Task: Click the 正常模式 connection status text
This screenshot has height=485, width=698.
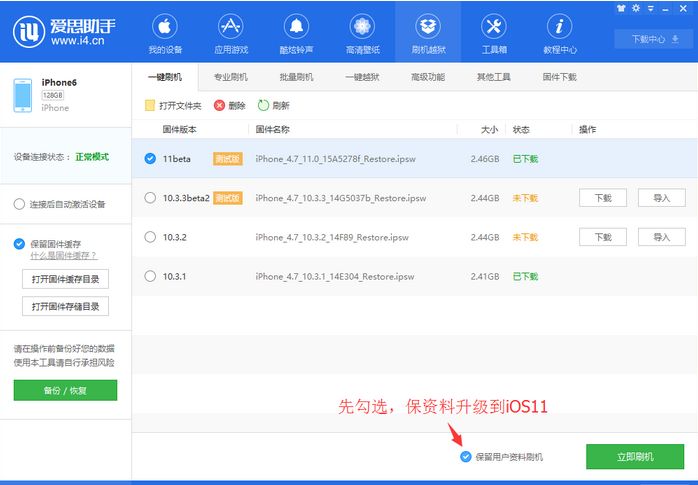Action: (92, 157)
